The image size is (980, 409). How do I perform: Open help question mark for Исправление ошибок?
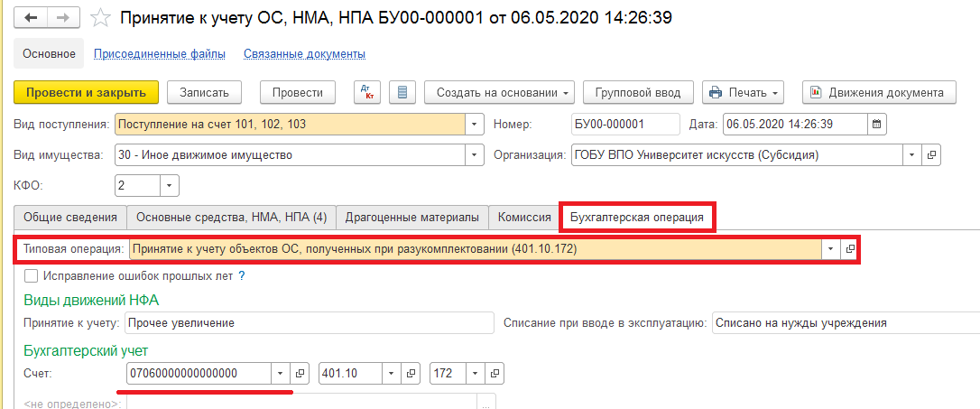click(x=241, y=275)
